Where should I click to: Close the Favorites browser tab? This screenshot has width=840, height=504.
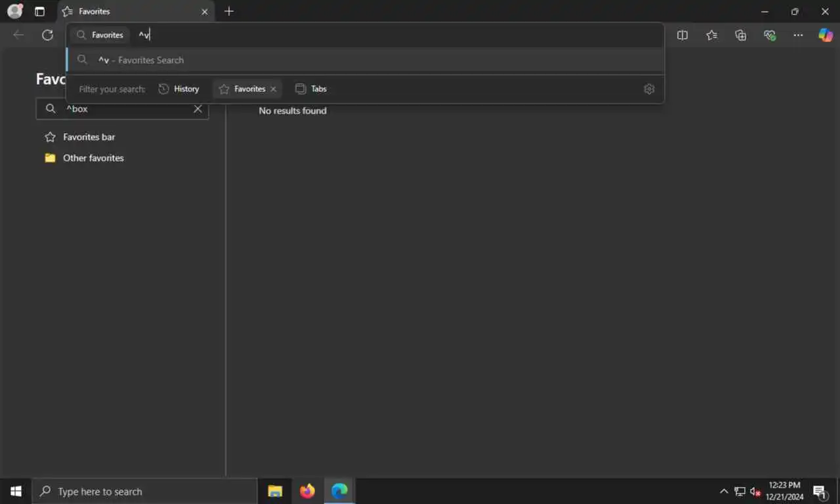204,11
